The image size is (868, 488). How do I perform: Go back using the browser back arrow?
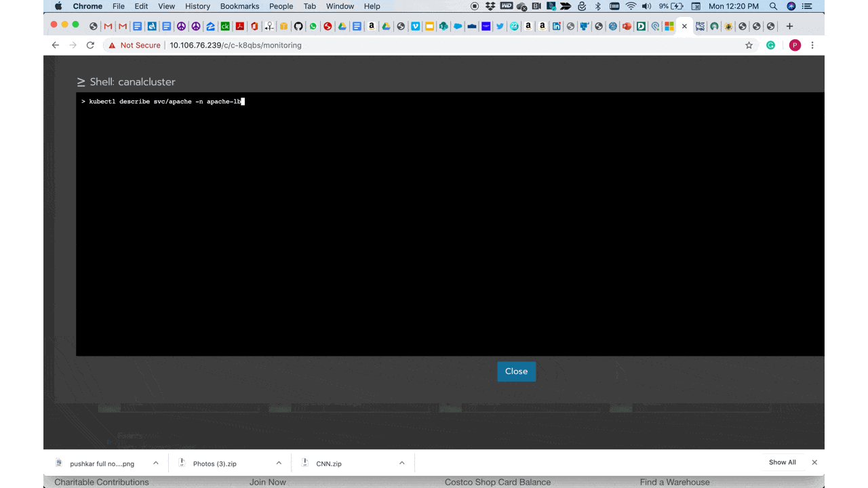[x=56, y=45]
